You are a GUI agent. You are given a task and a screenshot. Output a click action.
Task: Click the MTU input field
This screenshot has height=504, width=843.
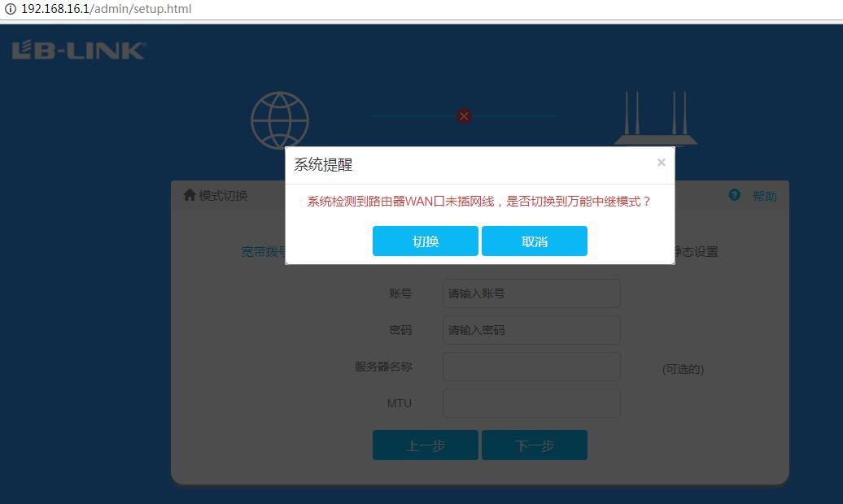[x=531, y=403]
